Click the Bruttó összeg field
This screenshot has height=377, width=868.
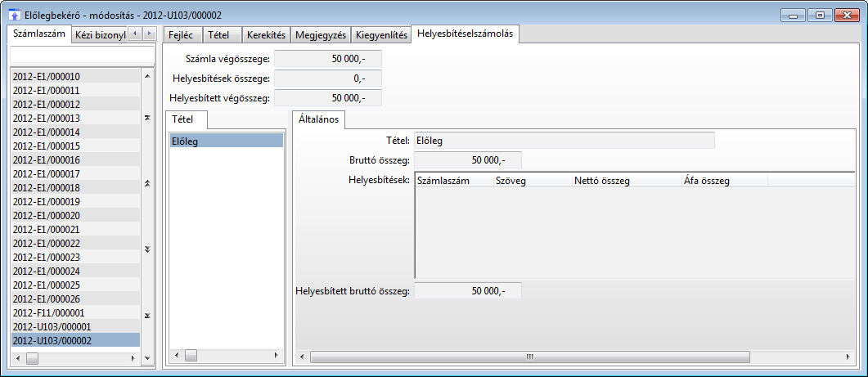click(x=468, y=160)
